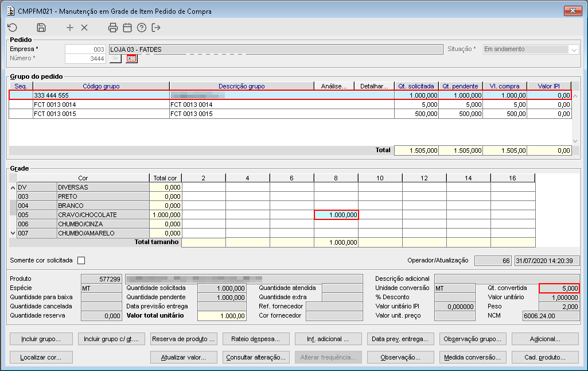The width and height of the screenshot is (588, 371).
Task: Click the plus add-record icon
Action: (x=70, y=28)
